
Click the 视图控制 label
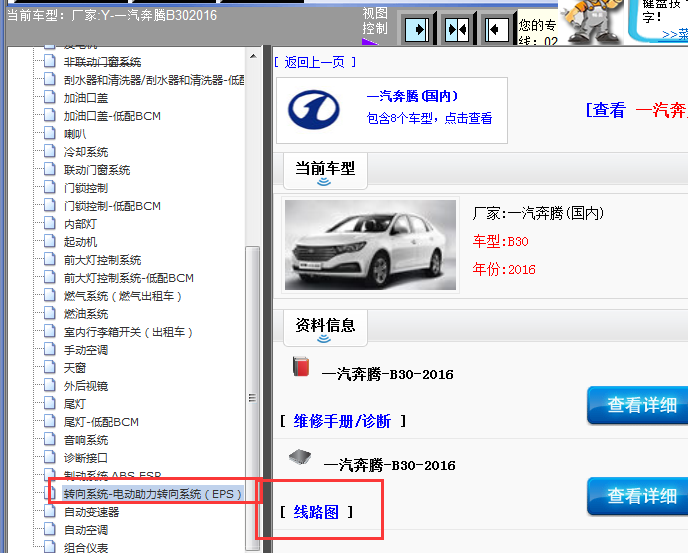[375, 21]
